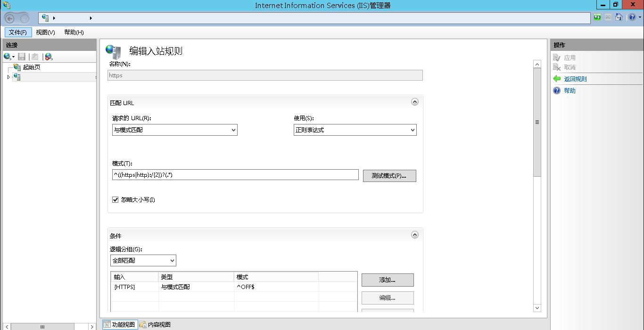Click the create new connection globe icon

(8, 57)
